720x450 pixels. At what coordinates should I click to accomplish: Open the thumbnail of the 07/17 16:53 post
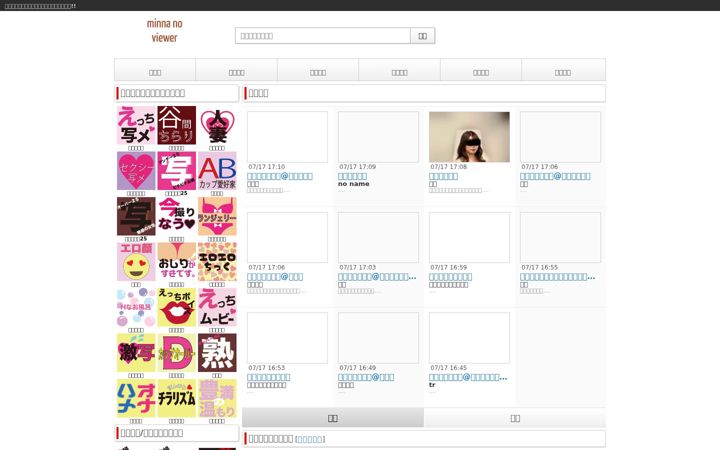pyautogui.click(x=287, y=338)
